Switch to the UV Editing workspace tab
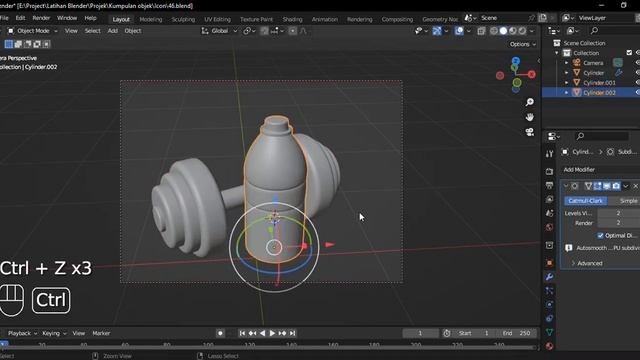Image resolution: width=640 pixels, height=360 pixels. (x=217, y=19)
